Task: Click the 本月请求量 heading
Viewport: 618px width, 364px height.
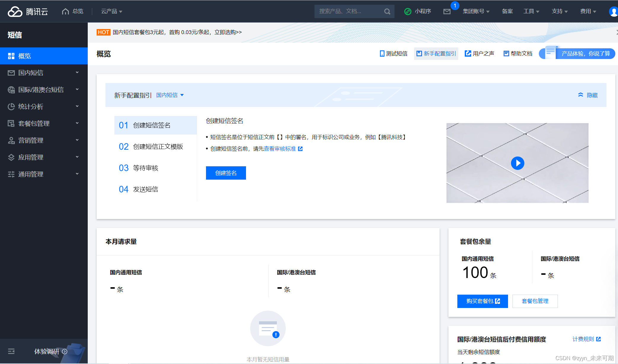Action: 121,242
